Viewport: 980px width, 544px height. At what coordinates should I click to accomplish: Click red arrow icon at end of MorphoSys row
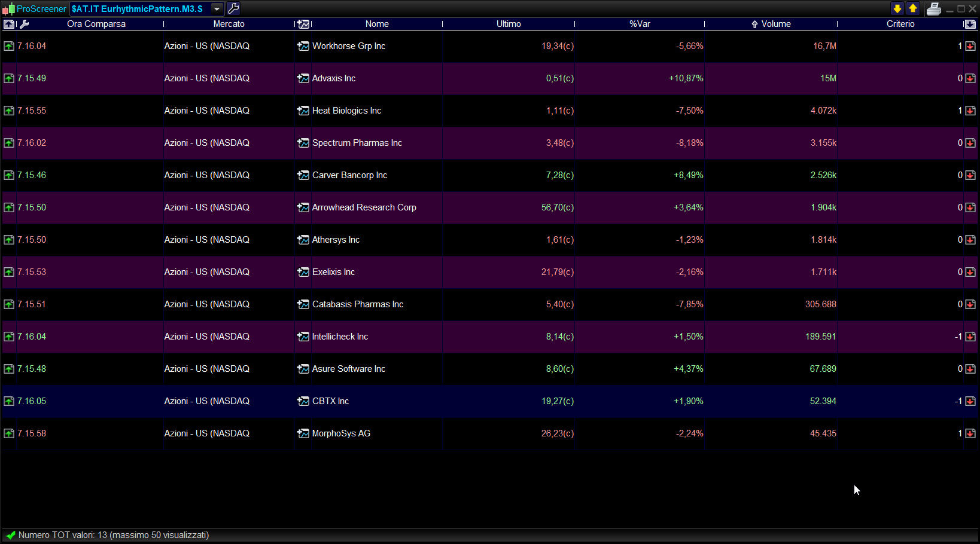pos(970,433)
